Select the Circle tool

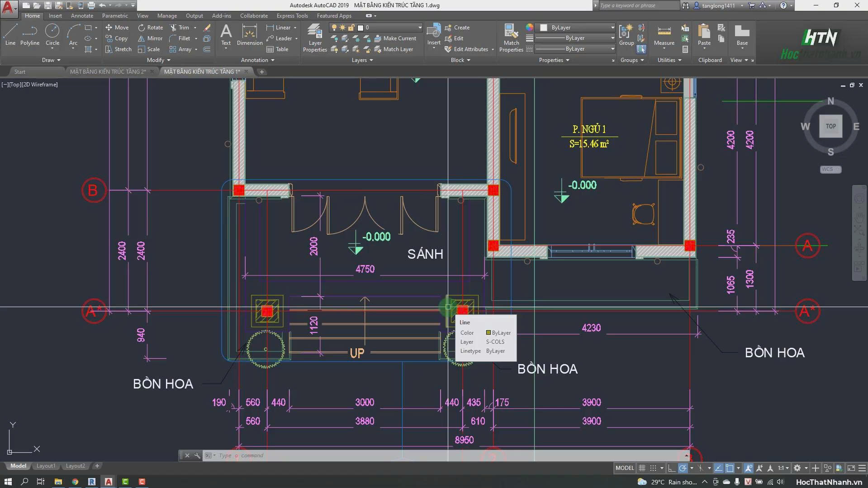(x=52, y=35)
